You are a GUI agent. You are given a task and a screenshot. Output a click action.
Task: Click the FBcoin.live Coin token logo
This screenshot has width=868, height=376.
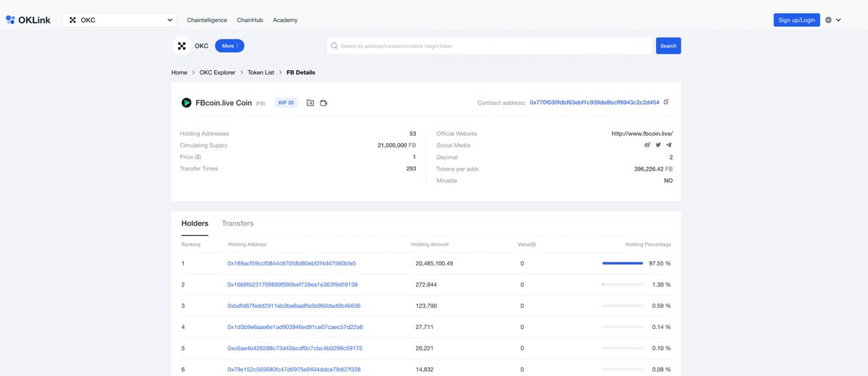pos(187,103)
